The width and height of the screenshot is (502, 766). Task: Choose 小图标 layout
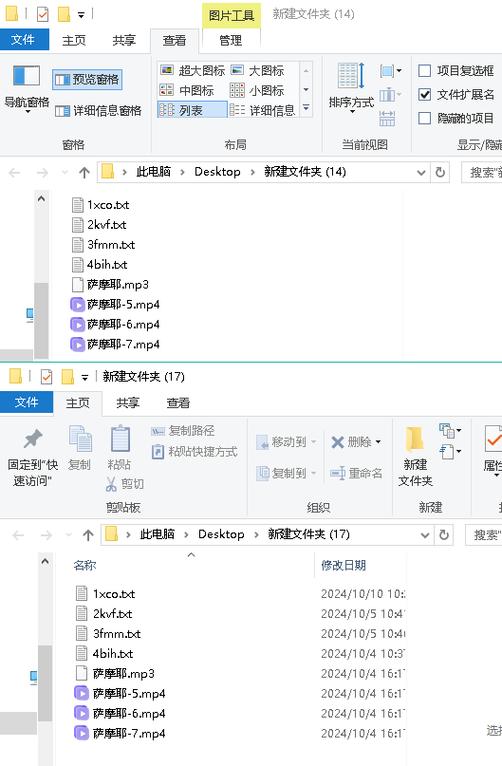pyautogui.click(x=257, y=90)
